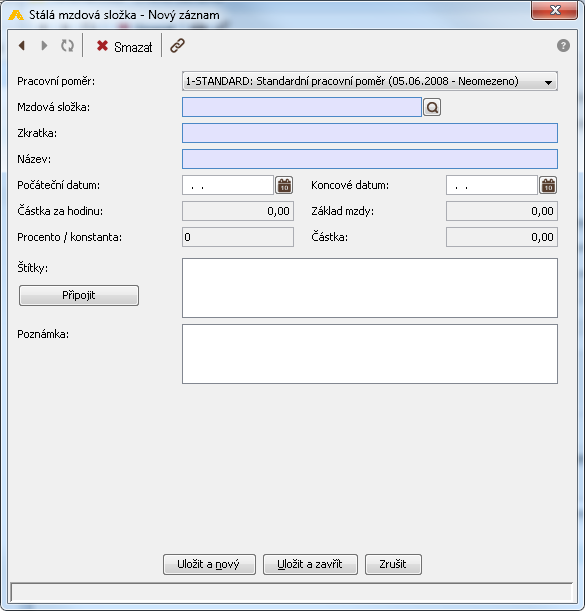
Task: Go to previous record arrow
Action: pyautogui.click(x=22, y=46)
